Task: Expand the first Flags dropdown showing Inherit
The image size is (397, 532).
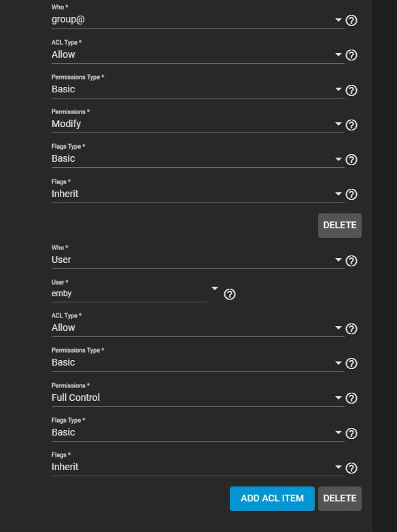Action: click(198, 194)
